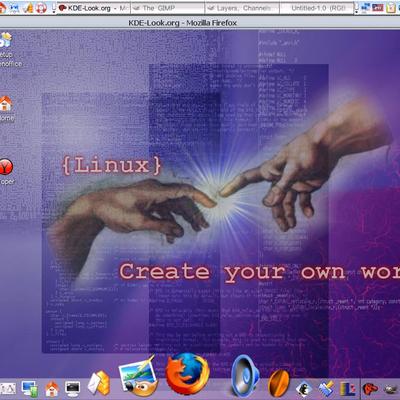Open the mail envelope icon in dock
The height and width of the screenshot is (400, 400).
(99, 383)
